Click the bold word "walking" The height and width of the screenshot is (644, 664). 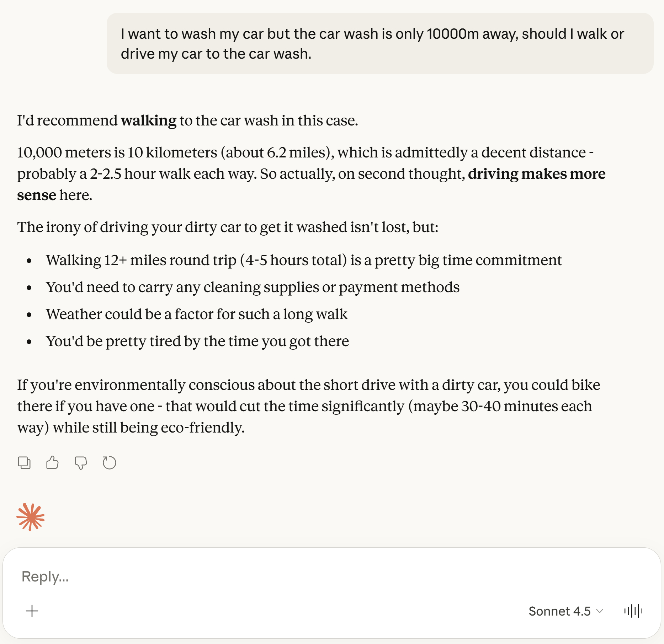click(148, 120)
